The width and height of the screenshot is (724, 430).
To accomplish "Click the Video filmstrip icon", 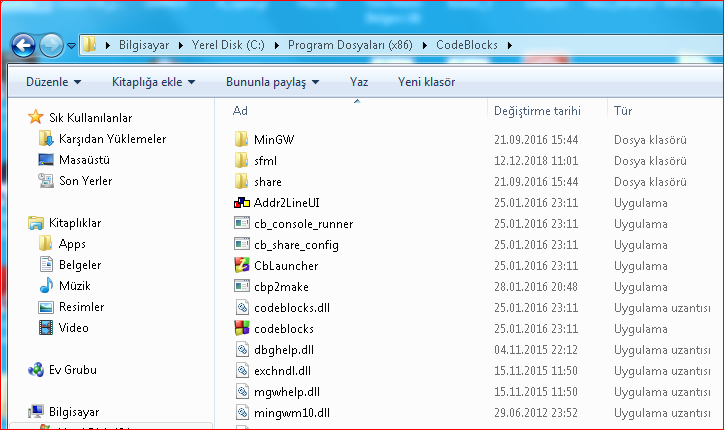I will 46,327.
